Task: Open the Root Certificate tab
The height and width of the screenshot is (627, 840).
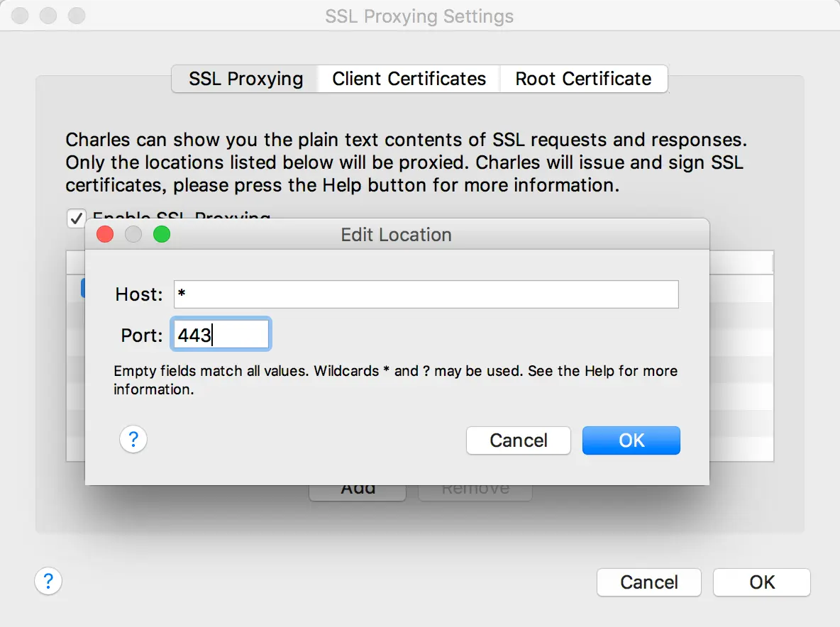Action: [583, 79]
